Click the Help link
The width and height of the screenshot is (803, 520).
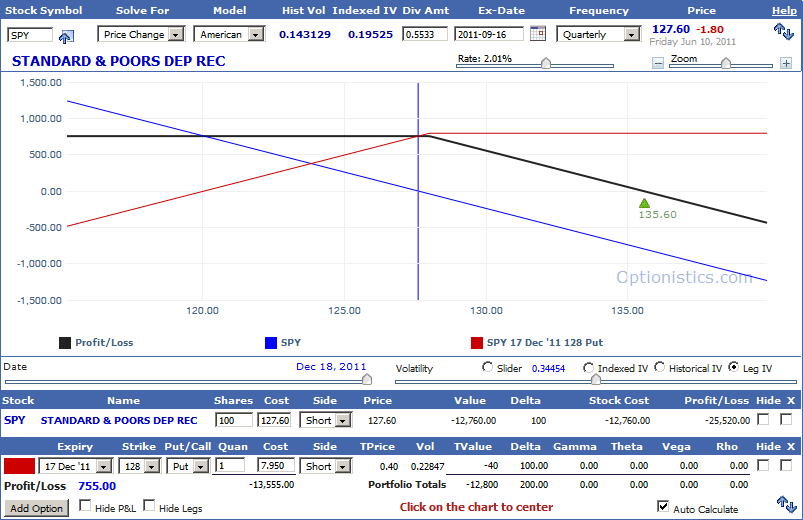[784, 10]
